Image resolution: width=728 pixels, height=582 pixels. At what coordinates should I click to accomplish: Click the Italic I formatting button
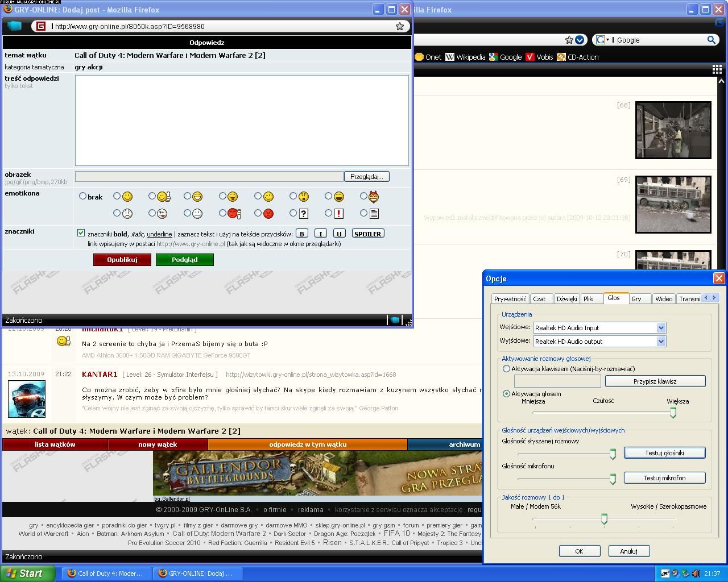tap(321, 234)
